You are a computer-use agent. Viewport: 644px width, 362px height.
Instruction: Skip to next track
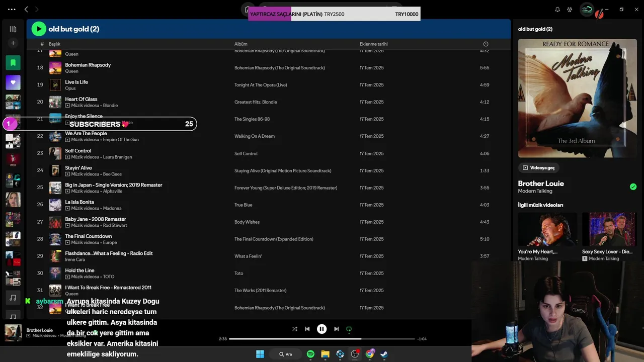coord(336,329)
